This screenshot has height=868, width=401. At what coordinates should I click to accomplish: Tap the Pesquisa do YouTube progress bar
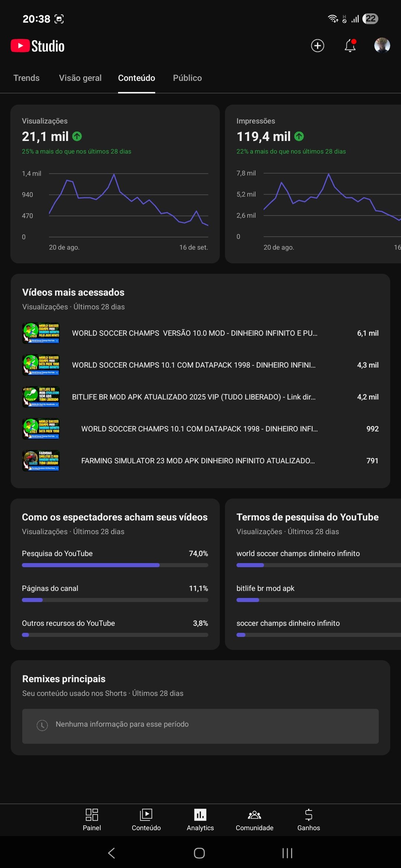115,565
